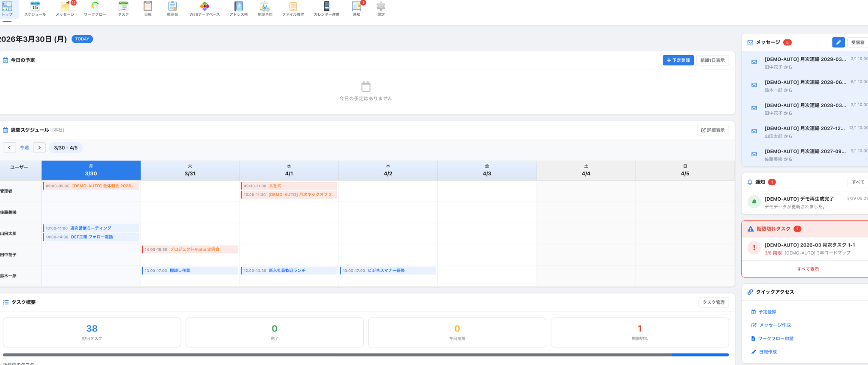
Task: Select the 金 4/3 column header
Action: tap(487, 170)
